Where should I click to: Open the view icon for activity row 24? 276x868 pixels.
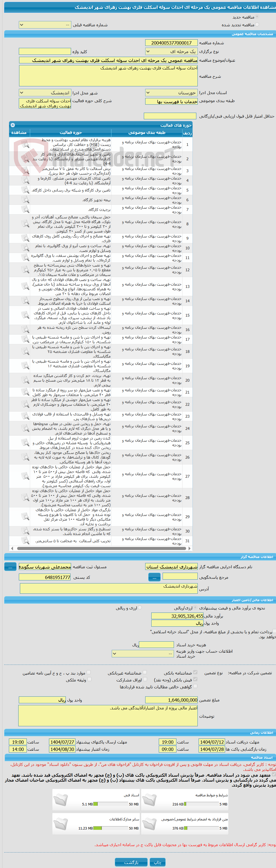point(25,428)
